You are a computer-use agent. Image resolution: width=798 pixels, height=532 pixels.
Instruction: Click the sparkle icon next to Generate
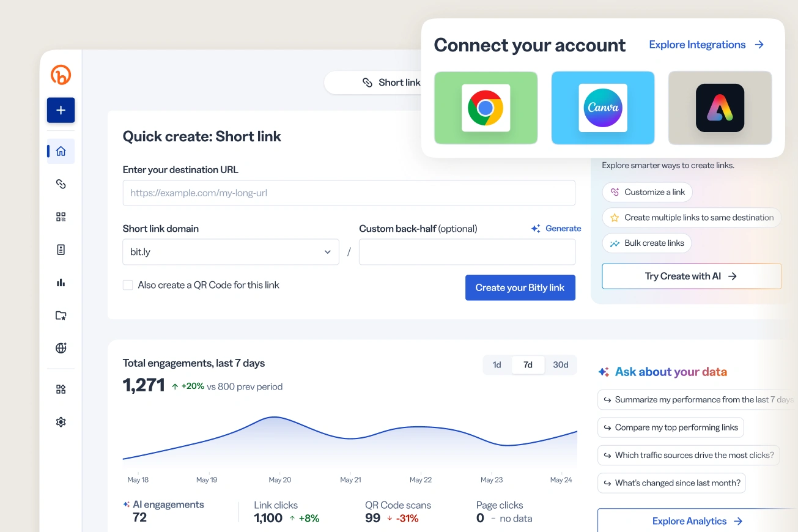click(536, 229)
